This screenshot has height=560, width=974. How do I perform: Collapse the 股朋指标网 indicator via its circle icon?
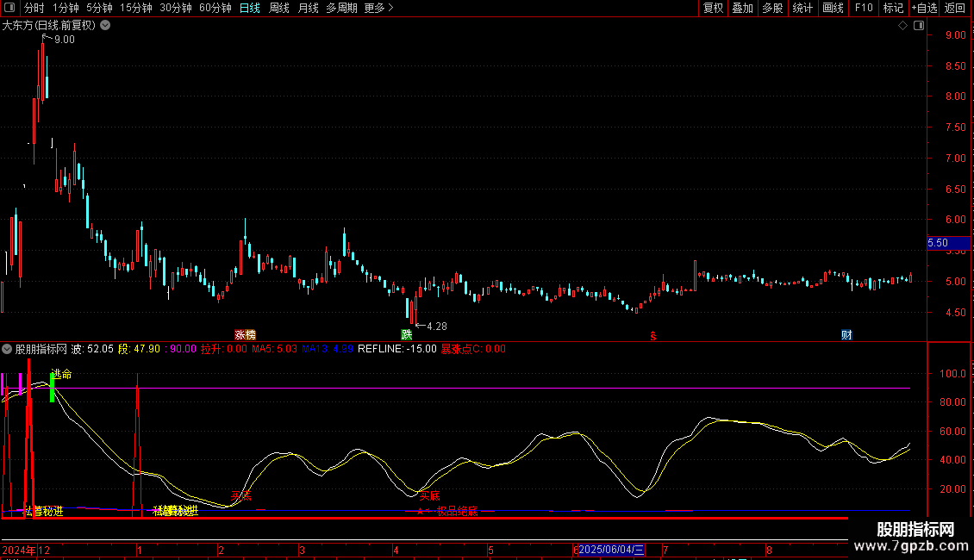7,349
